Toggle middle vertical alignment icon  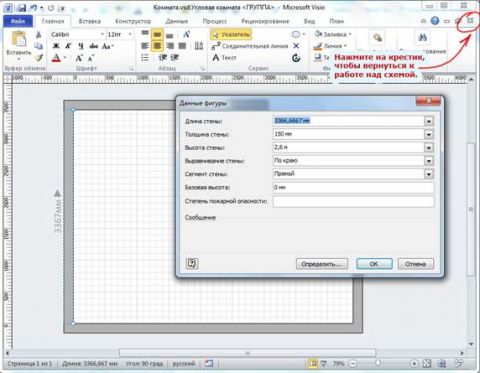[157, 34]
